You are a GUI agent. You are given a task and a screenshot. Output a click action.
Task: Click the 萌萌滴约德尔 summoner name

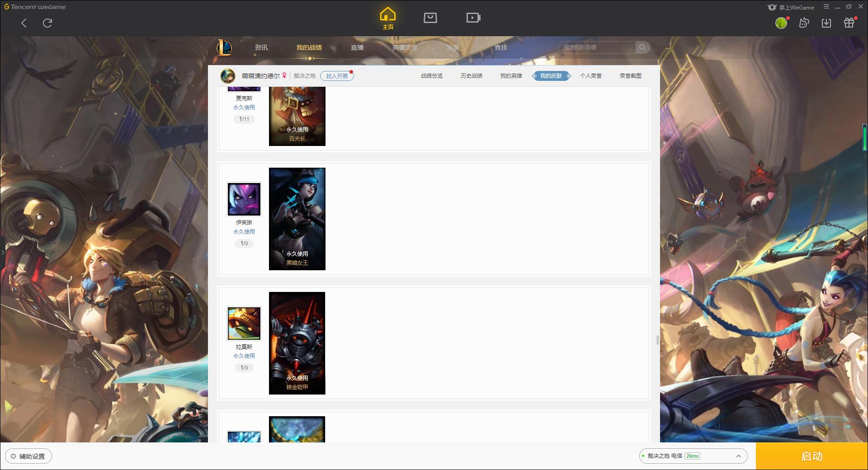(x=261, y=76)
